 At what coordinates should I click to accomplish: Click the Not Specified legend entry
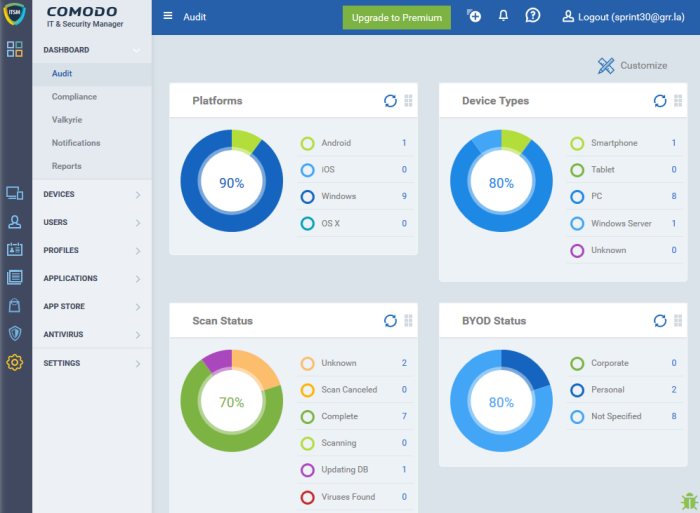(616, 416)
